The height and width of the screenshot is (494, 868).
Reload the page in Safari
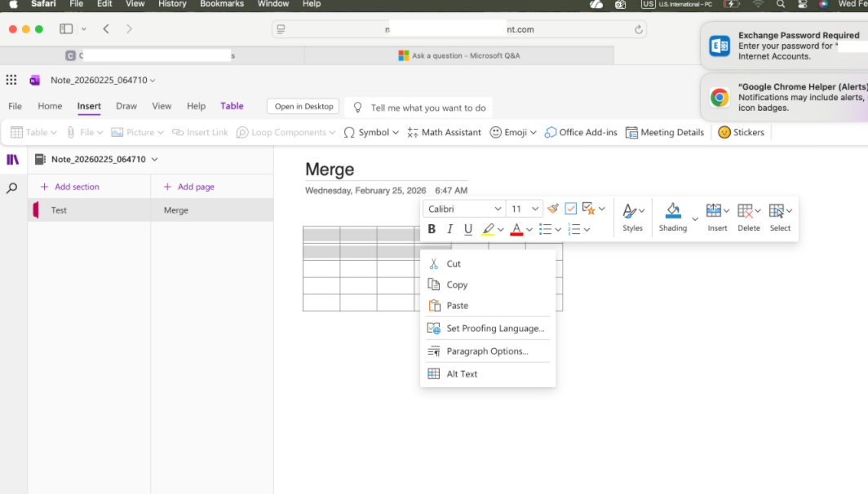click(x=638, y=29)
